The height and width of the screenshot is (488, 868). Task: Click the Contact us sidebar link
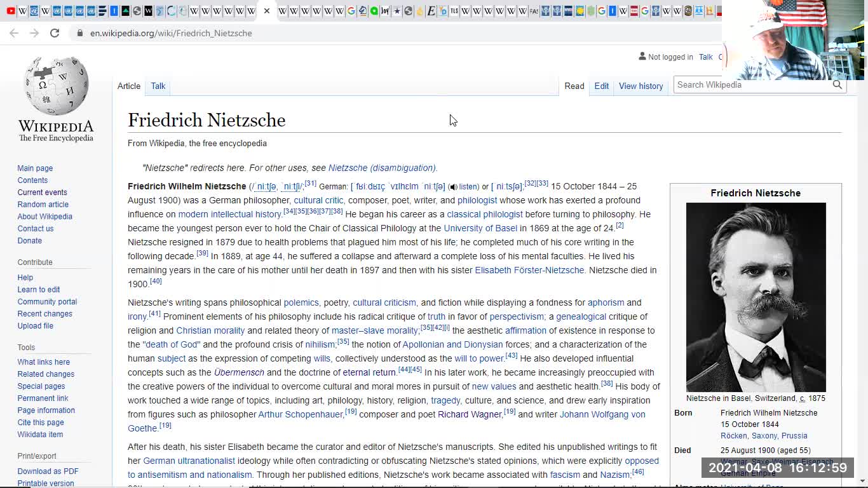click(x=36, y=229)
